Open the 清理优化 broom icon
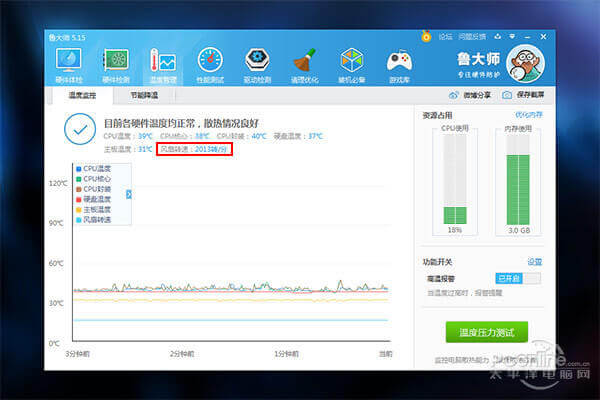The image size is (600, 400). tap(305, 65)
